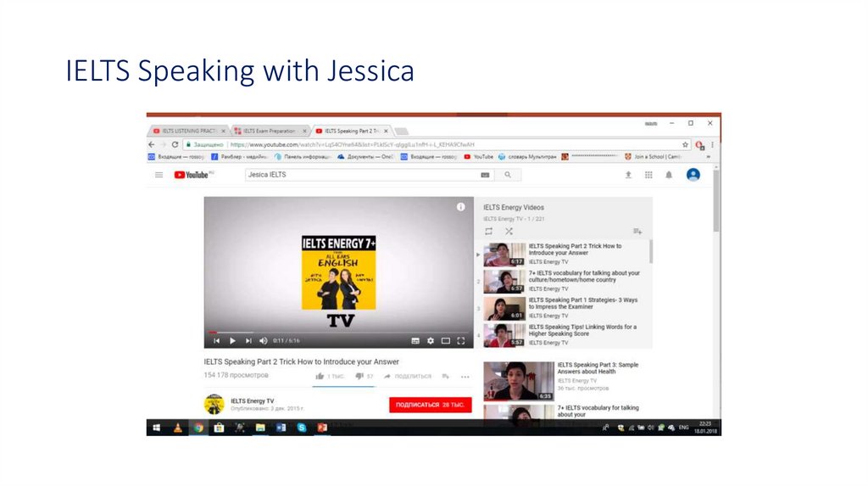Click the red ПОДПИСАТЬСЯ subscribe button

click(430, 405)
